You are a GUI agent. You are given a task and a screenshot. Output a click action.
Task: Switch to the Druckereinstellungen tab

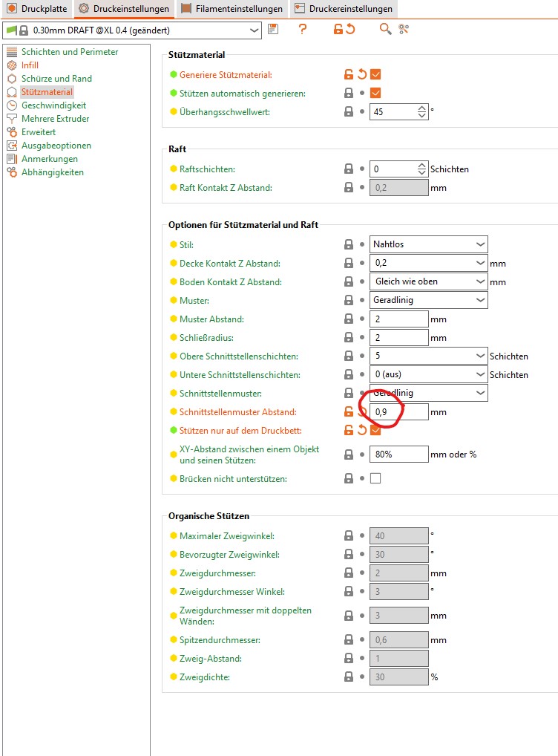pos(344,9)
